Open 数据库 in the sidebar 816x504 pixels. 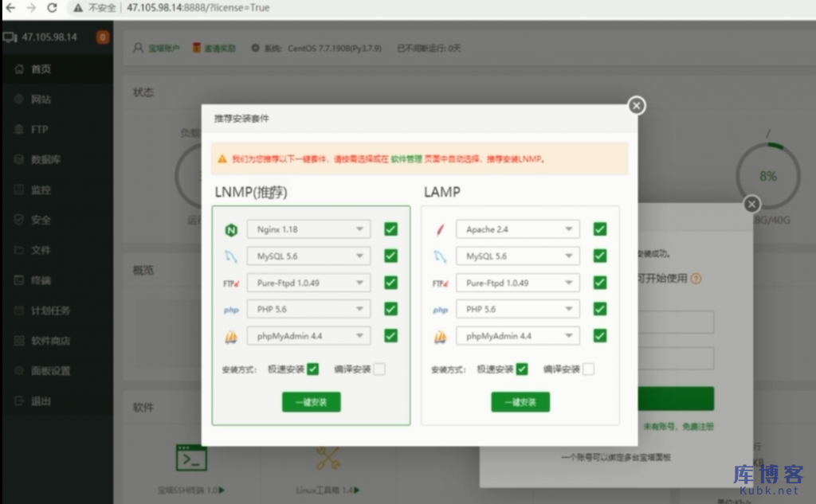click(x=57, y=159)
